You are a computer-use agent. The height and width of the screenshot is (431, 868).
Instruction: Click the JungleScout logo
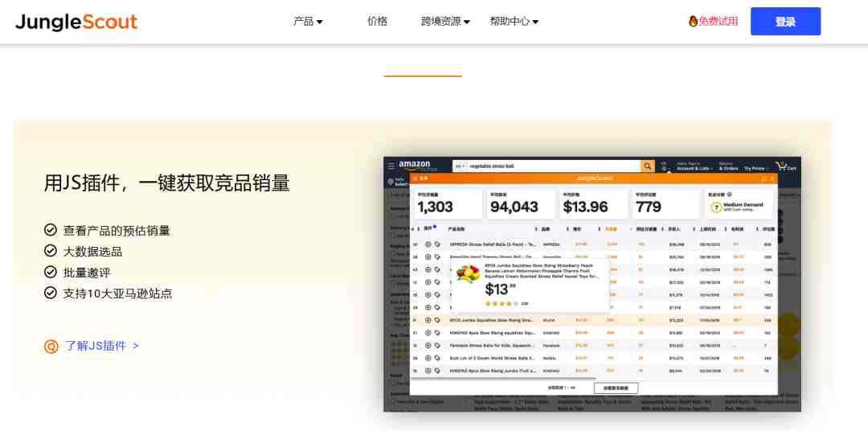pyautogui.click(x=76, y=22)
